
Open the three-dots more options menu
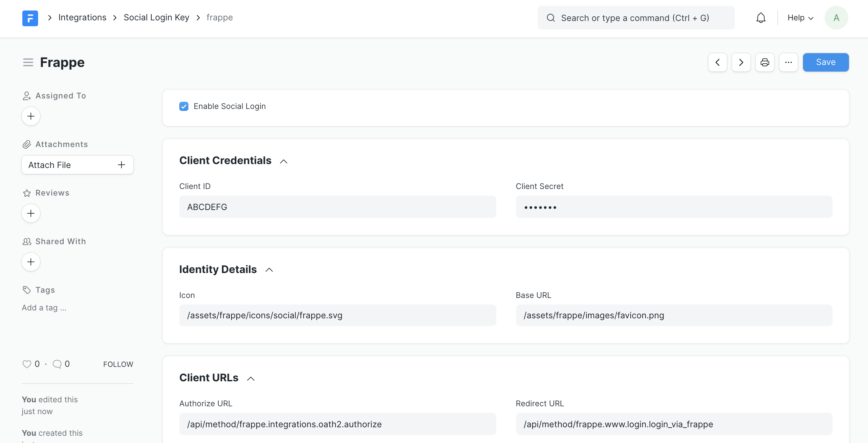[x=788, y=62]
